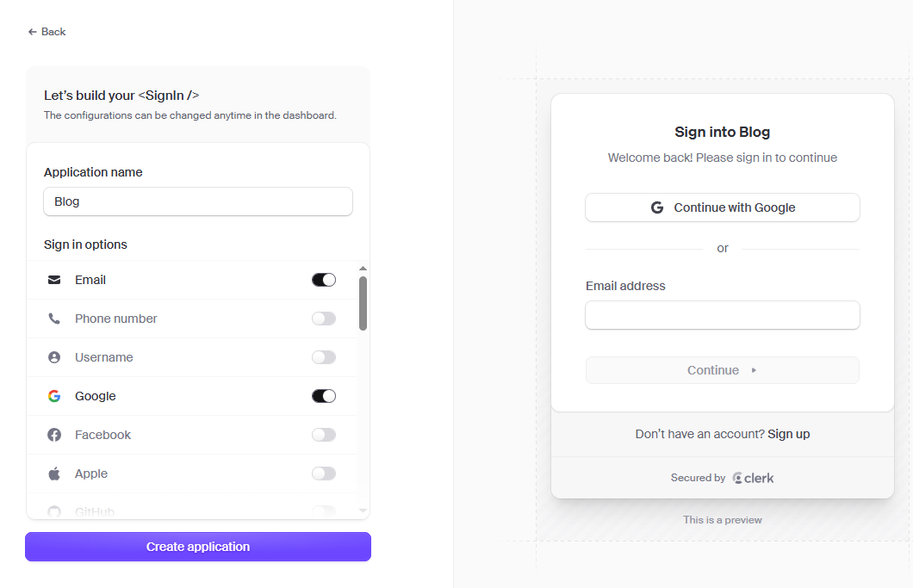Viewport: 913px width, 588px height.
Task: Disable the Google sign-in toggle
Action: [324, 395]
